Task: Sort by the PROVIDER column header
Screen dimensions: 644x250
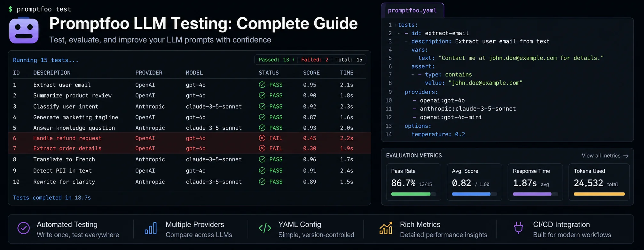Action: coord(149,73)
